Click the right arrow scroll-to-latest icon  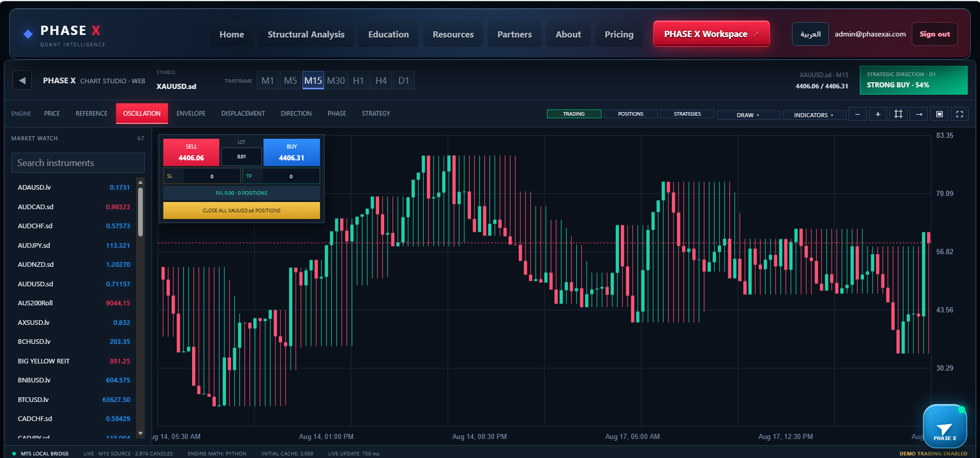click(919, 114)
